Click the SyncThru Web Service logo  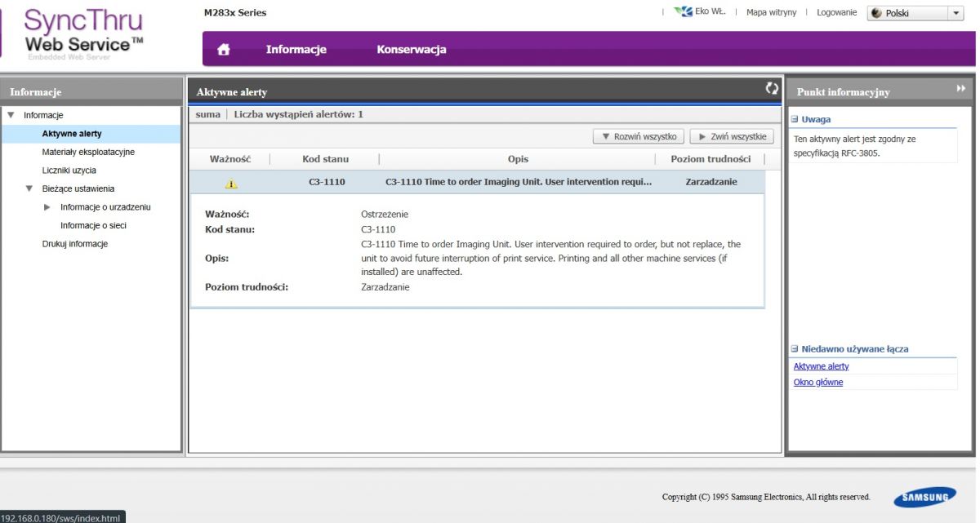tap(83, 33)
